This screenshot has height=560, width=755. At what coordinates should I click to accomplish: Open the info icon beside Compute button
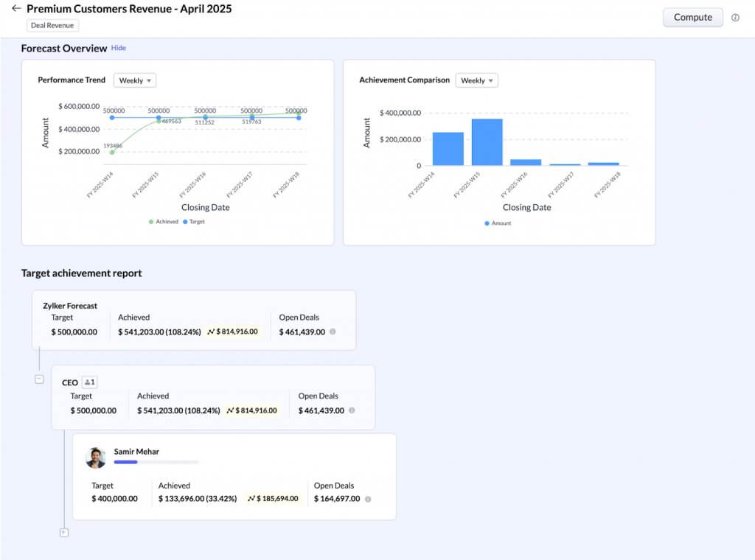click(x=735, y=18)
